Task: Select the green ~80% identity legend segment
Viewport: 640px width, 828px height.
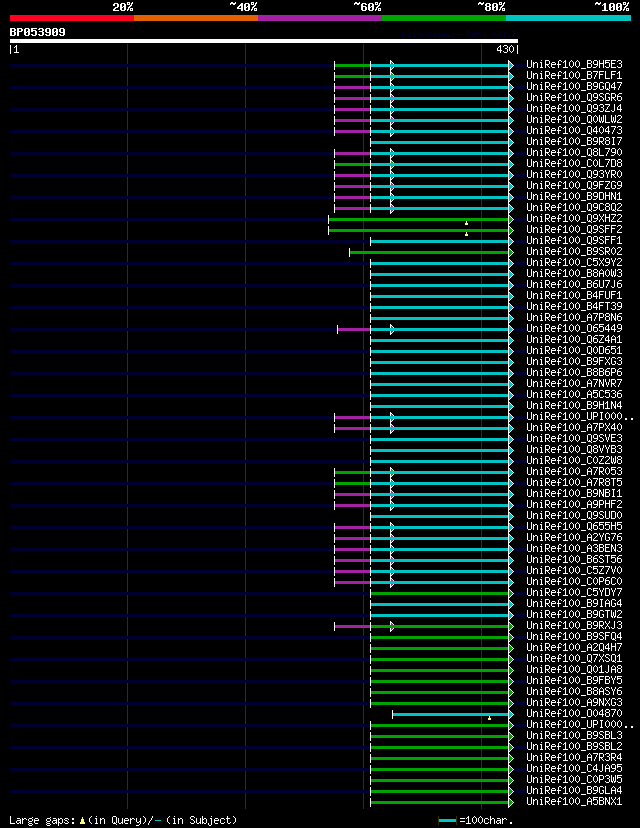Action: pyautogui.click(x=444, y=18)
